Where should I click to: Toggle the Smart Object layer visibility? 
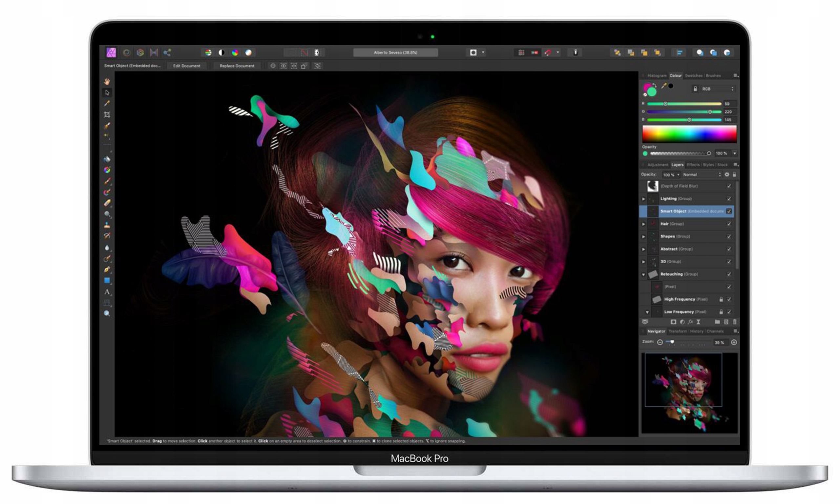(729, 211)
